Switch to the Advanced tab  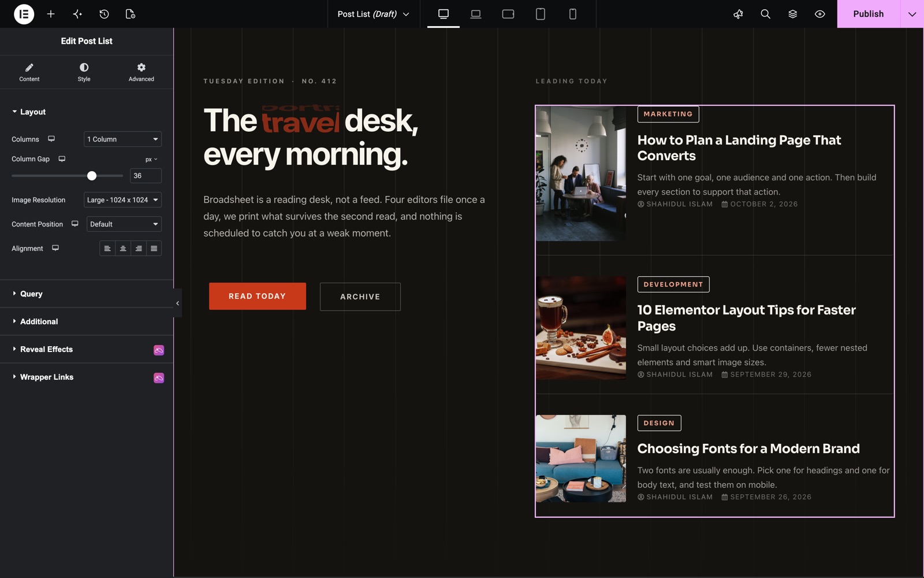141,72
